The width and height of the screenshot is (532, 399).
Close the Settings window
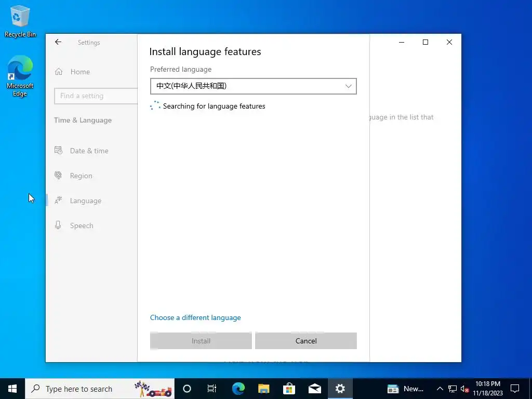(x=449, y=42)
